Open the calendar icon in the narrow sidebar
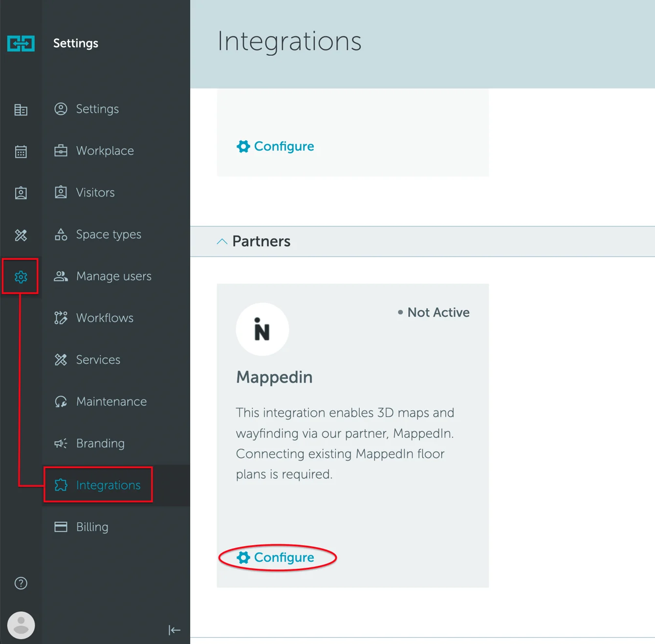 pyautogui.click(x=21, y=151)
